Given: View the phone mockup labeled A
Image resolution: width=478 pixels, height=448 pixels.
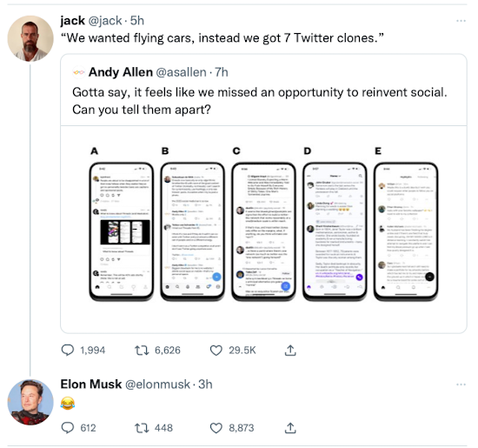Looking at the screenshot, I should tap(122, 231).
